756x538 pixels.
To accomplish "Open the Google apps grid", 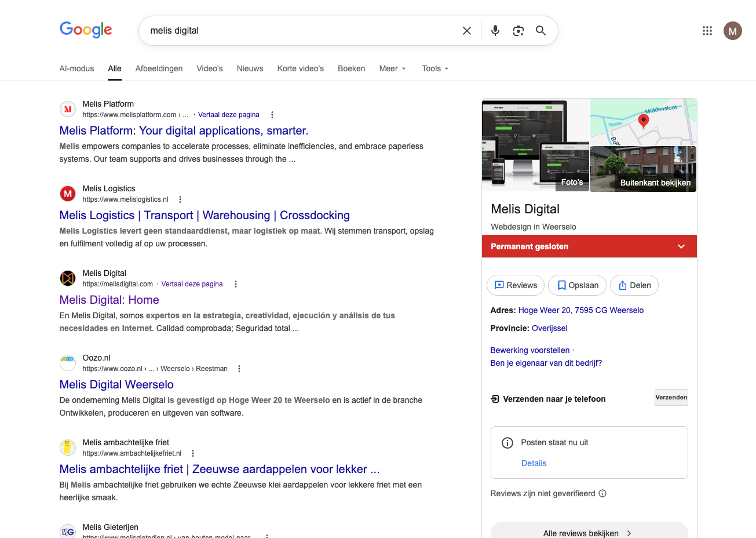I will pos(707,30).
